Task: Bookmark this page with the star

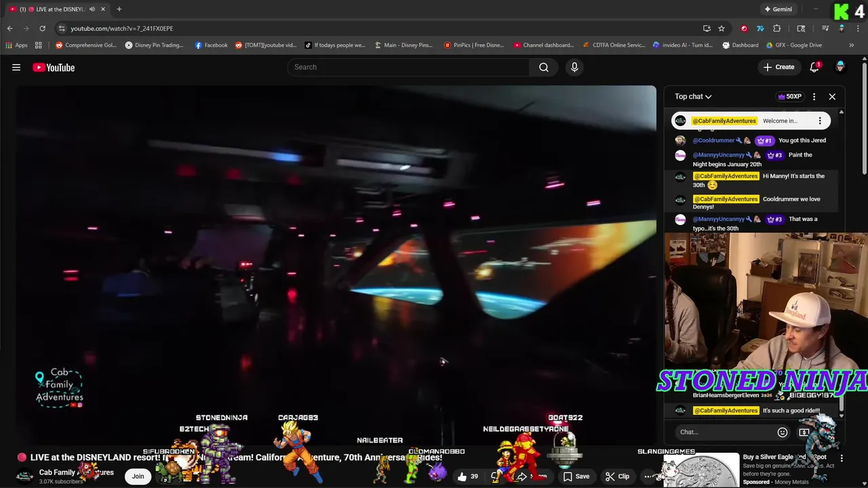Action: (x=722, y=28)
